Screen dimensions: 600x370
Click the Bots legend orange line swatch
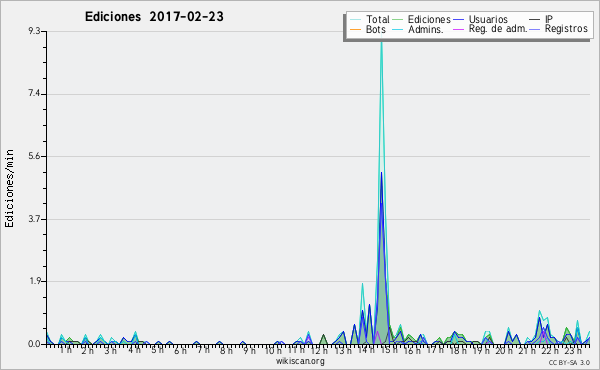(356, 29)
